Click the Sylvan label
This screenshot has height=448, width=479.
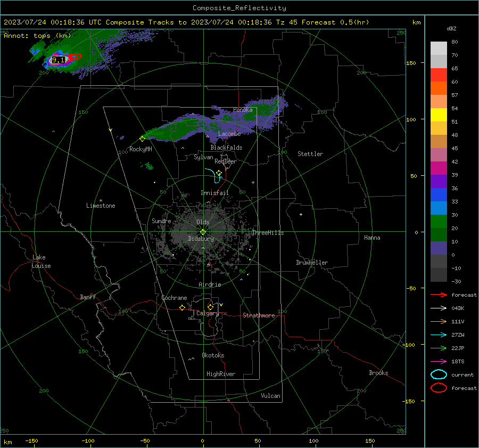coord(203,157)
